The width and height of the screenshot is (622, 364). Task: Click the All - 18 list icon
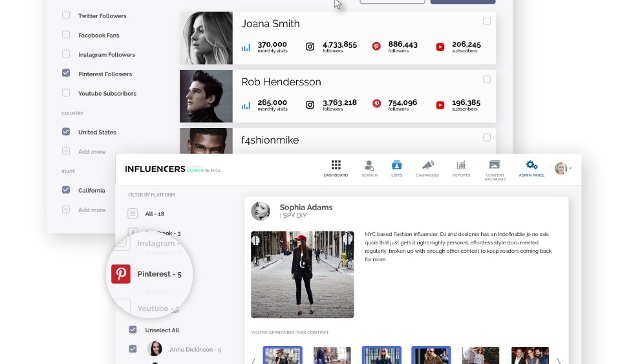tap(133, 214)
